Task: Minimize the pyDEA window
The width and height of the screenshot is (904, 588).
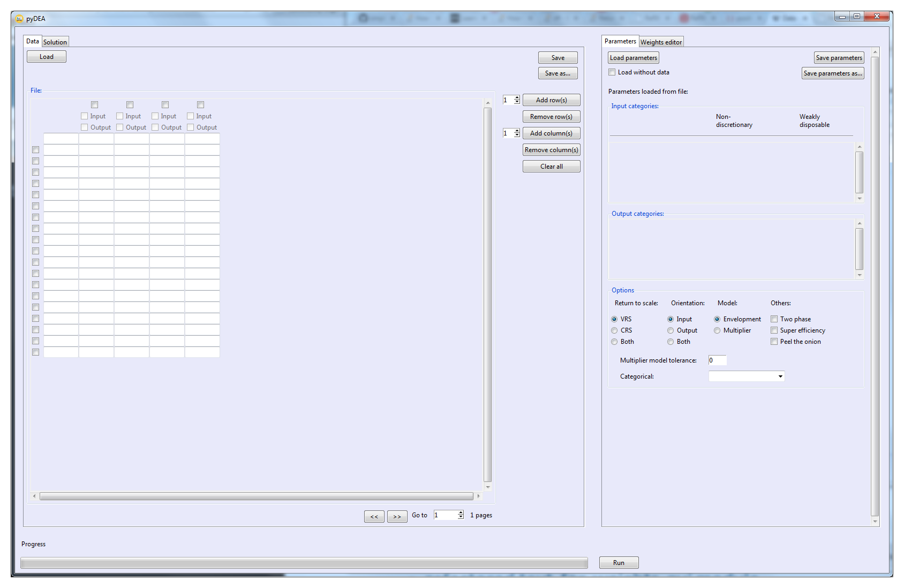Action: 842,17
